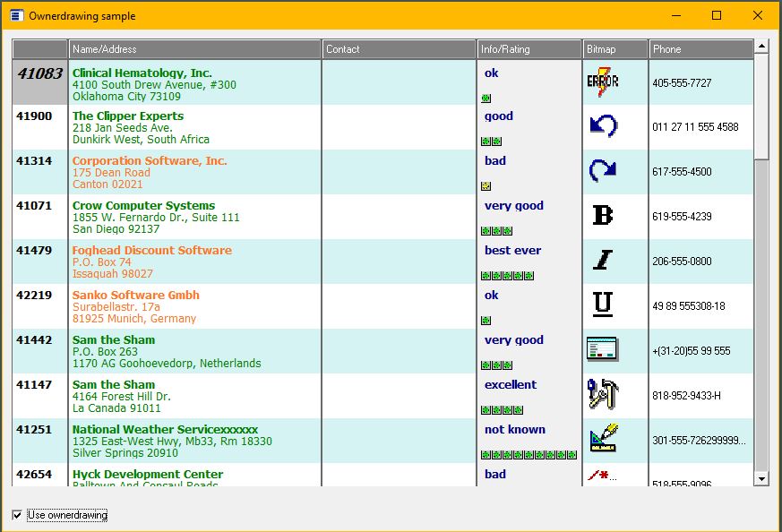Select row number 41083
The image size is (782, 532).
click(40, 75)
